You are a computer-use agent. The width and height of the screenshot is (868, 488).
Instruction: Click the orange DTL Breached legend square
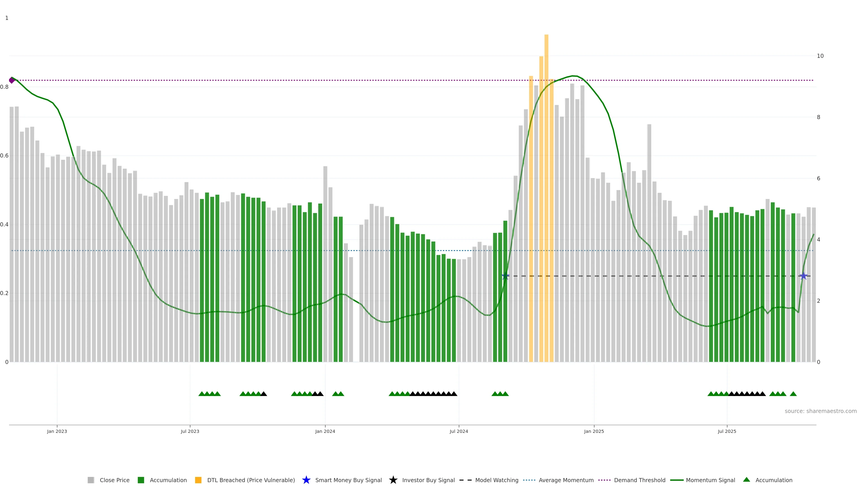198,480
